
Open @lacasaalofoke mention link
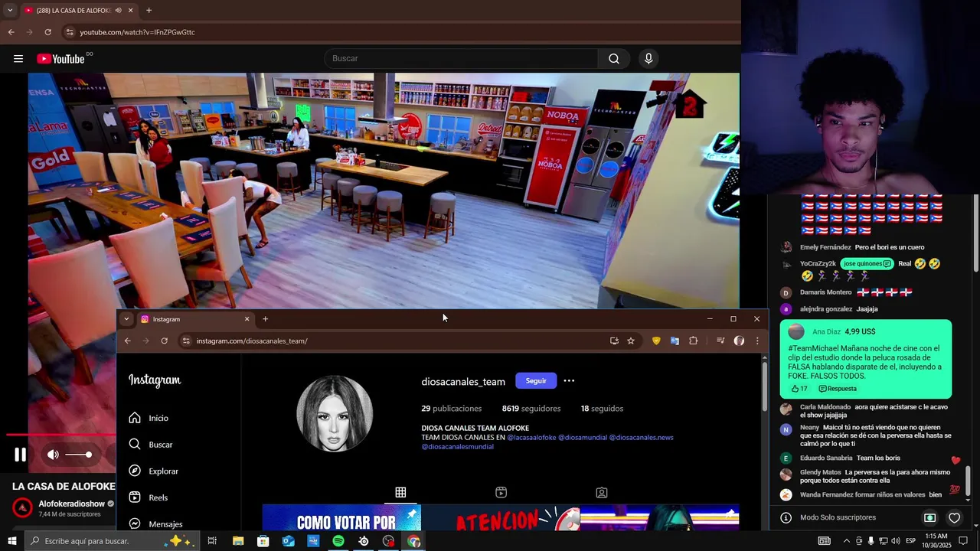pos(531,438)
